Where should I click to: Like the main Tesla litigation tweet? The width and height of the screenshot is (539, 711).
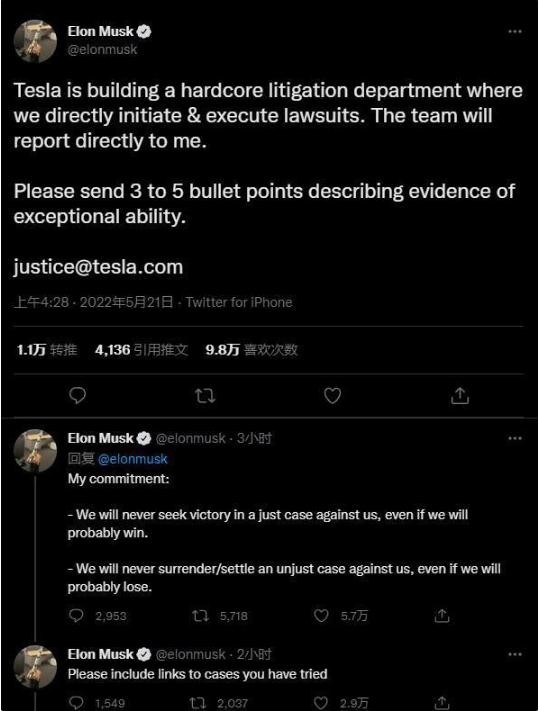tap(332, 395)
